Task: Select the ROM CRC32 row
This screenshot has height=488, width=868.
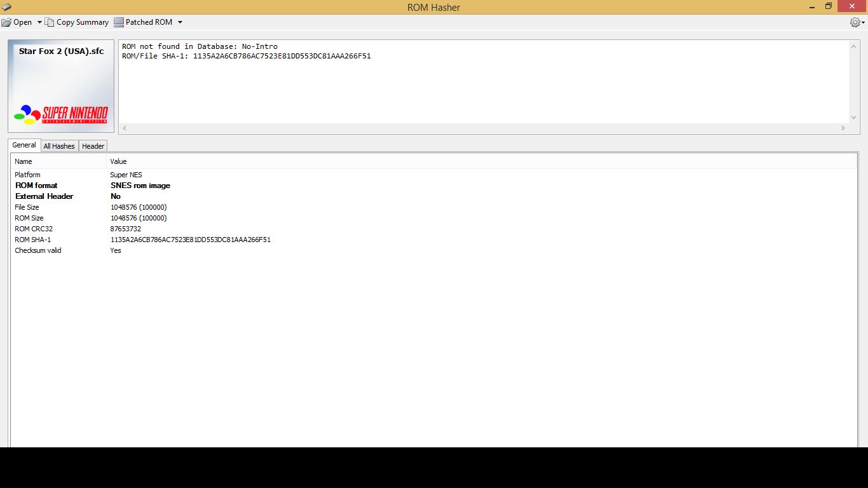Action: coord(433,229)
